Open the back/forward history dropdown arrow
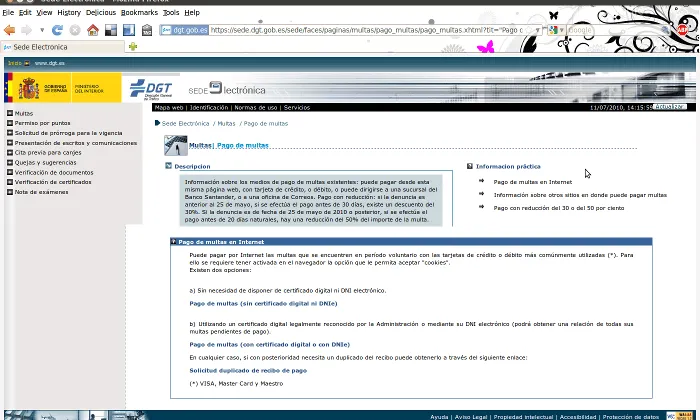 [41, 30]
